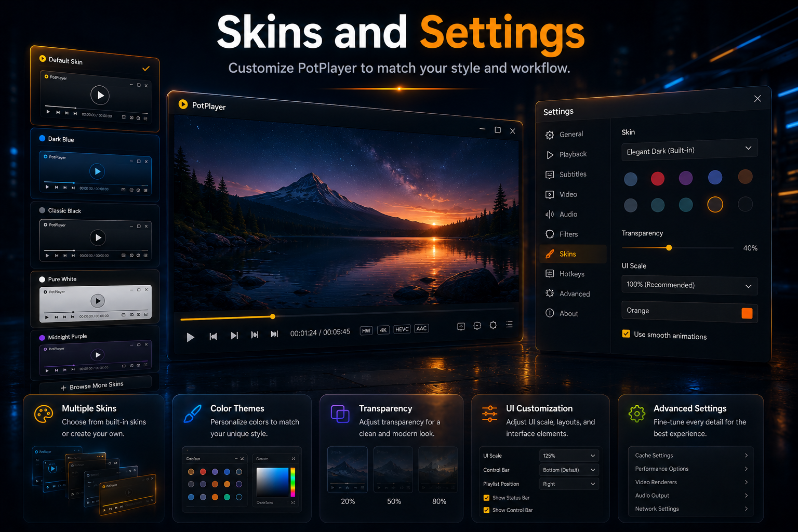Click the HEVC codec badge
This screenshot has height=532, width=798.
tap(402, 329)
